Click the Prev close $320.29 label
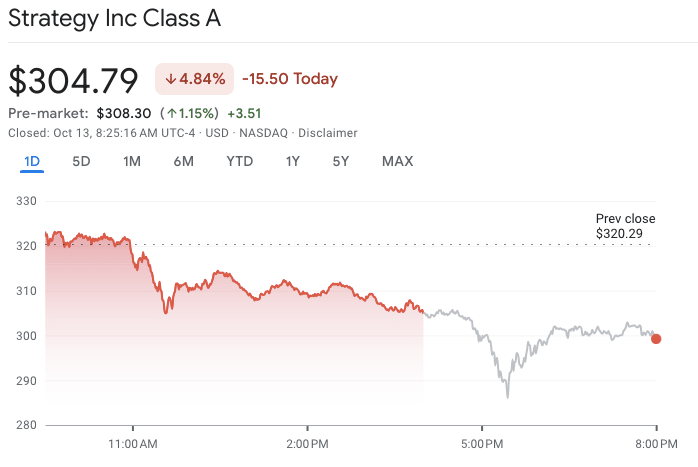 tap(625, 226)
